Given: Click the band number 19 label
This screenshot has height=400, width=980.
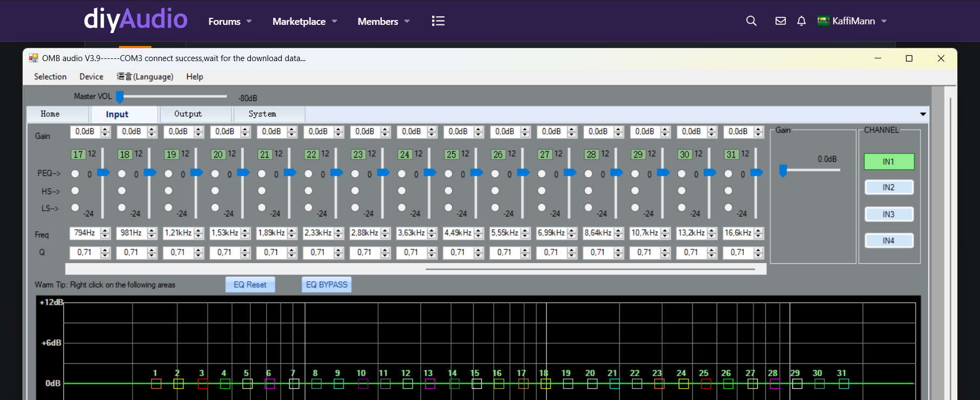Looking at the screenshot, I should click(x=171, y=155).
